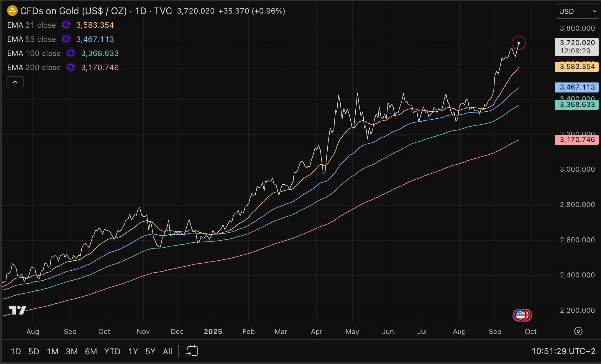
Task: Show All time range data
Action: [x=167, y=351]
